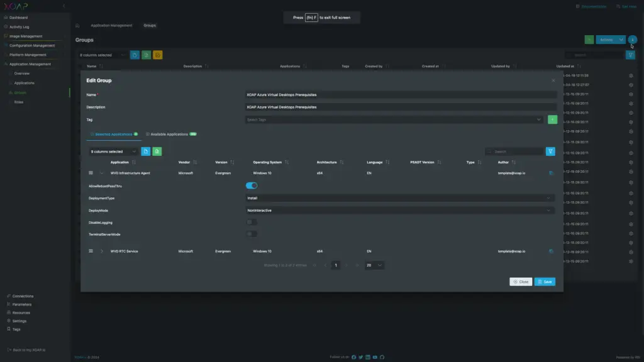
Task: Enable the TerminalServerMode switch
Action: [x=252, y=234]
